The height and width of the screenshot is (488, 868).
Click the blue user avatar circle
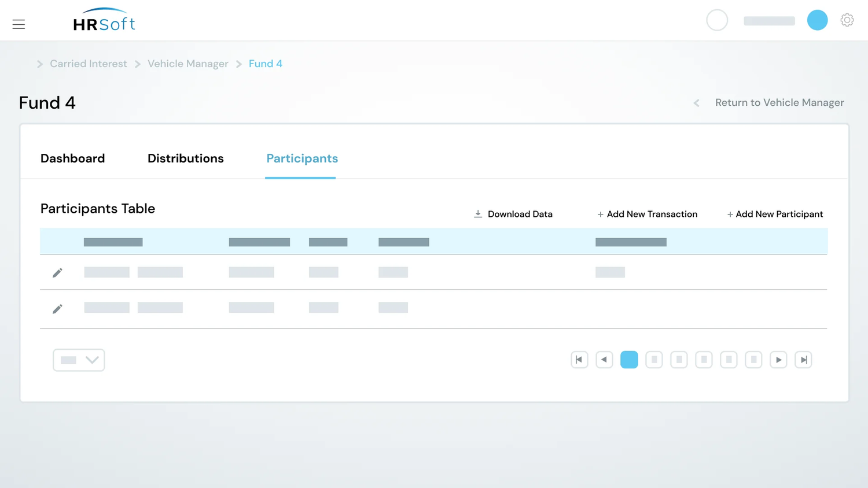tap(817, 20)
